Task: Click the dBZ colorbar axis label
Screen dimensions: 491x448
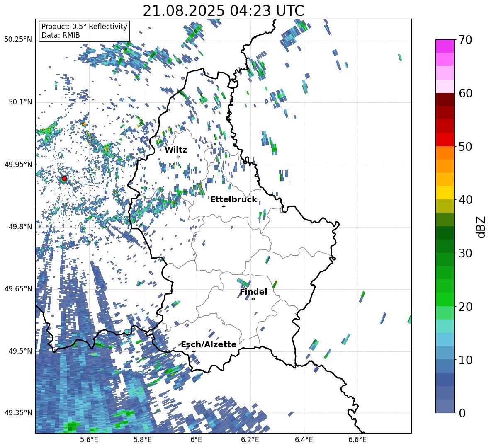Action: [481, 227]
